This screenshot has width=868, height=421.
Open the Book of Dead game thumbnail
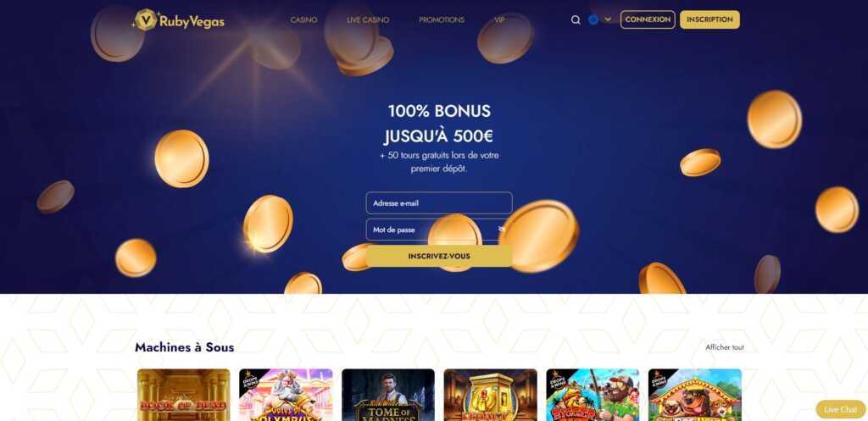184,395
